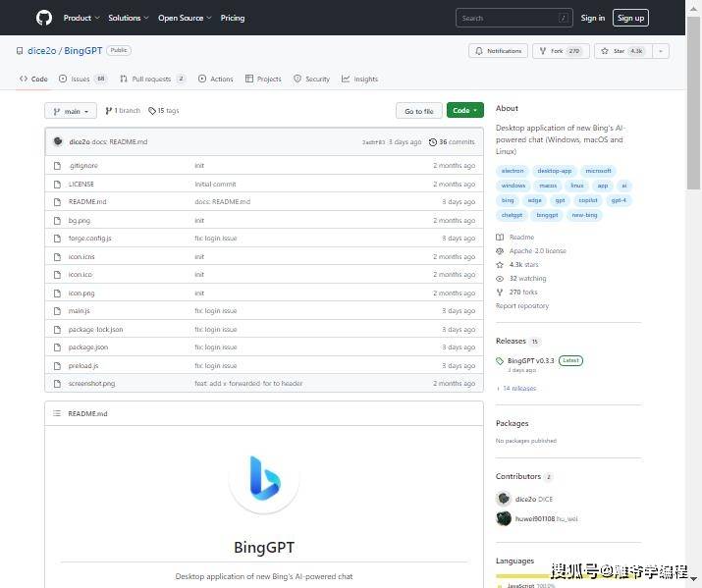Expand the star lists dropdown arrow
Viewport: 702px width, 588px height.
(x=661, y=51)
